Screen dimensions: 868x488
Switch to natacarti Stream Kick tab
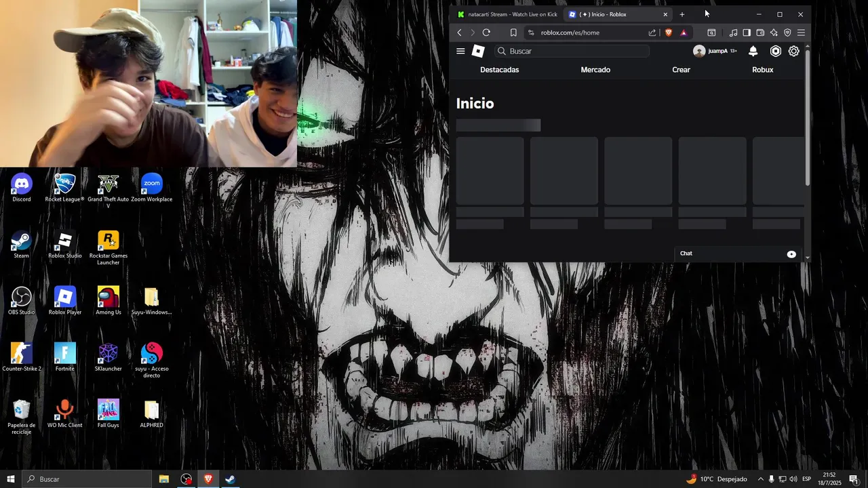point(507,14)
